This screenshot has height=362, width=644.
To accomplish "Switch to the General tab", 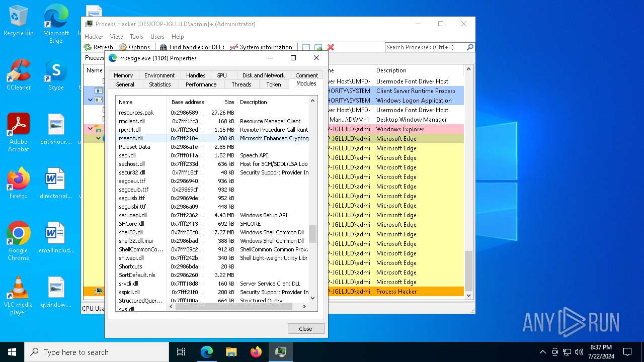I will 125,84.
